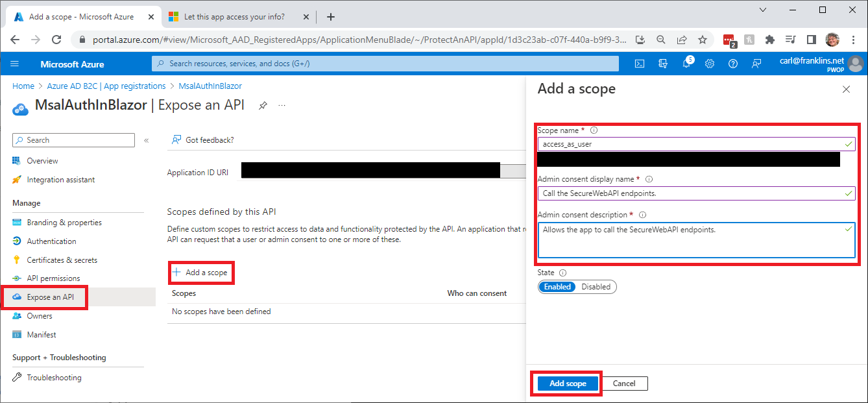Cancel adding the scope
The height and width of the screenshot is (403, 868).
coord(624,384)
